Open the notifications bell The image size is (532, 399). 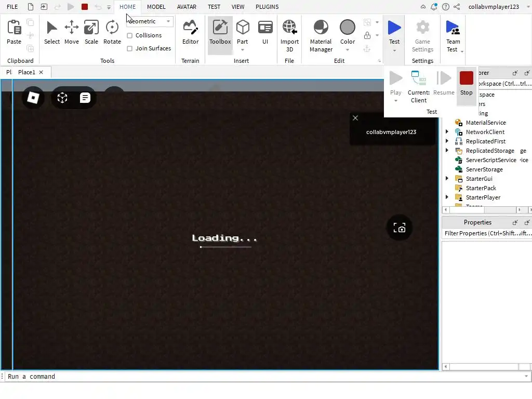point(434,7)
